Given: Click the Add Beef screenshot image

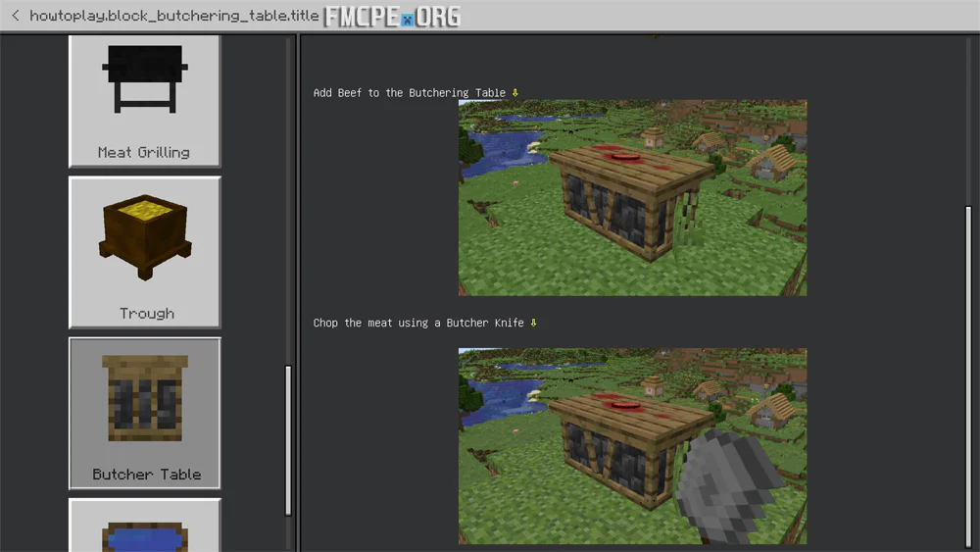Looking at the screenshot, I should point(632,197).
